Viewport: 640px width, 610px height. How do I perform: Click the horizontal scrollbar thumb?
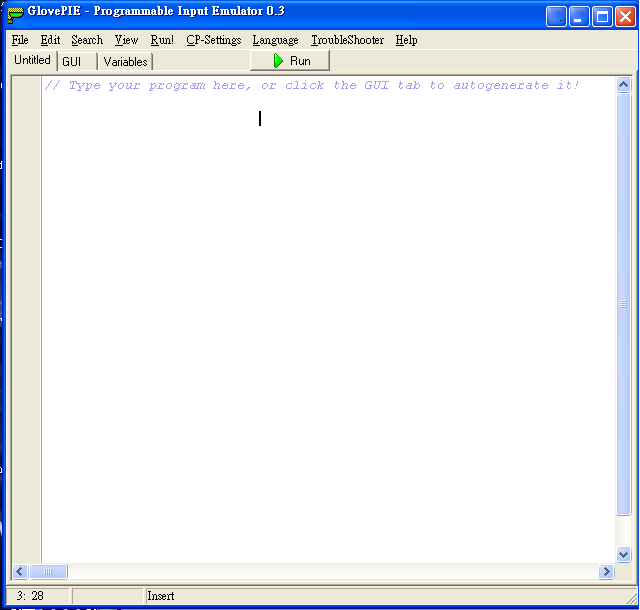[x=48, y=572]
